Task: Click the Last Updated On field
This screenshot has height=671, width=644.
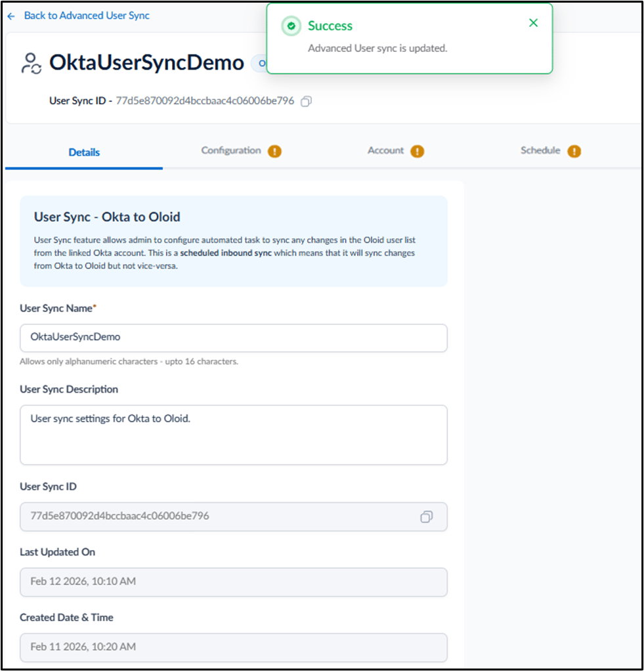Action: (x=234, y=582)
